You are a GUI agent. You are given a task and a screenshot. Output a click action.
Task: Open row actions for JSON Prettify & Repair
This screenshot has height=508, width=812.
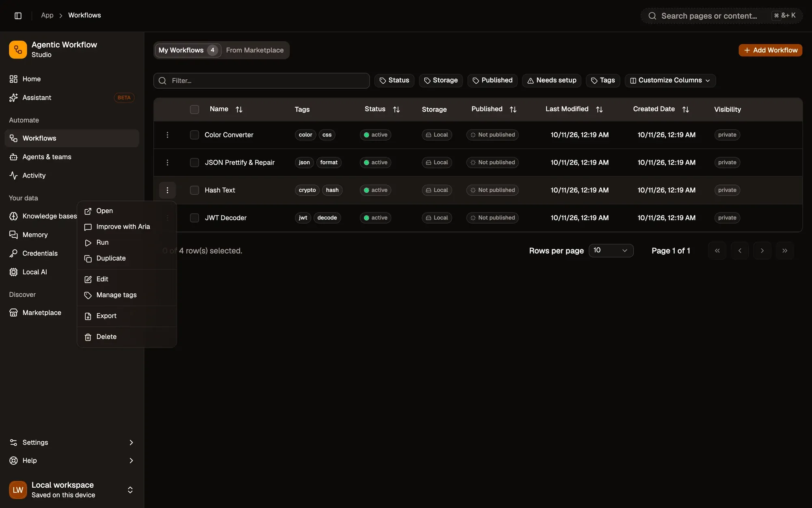(x=167, y=163)
